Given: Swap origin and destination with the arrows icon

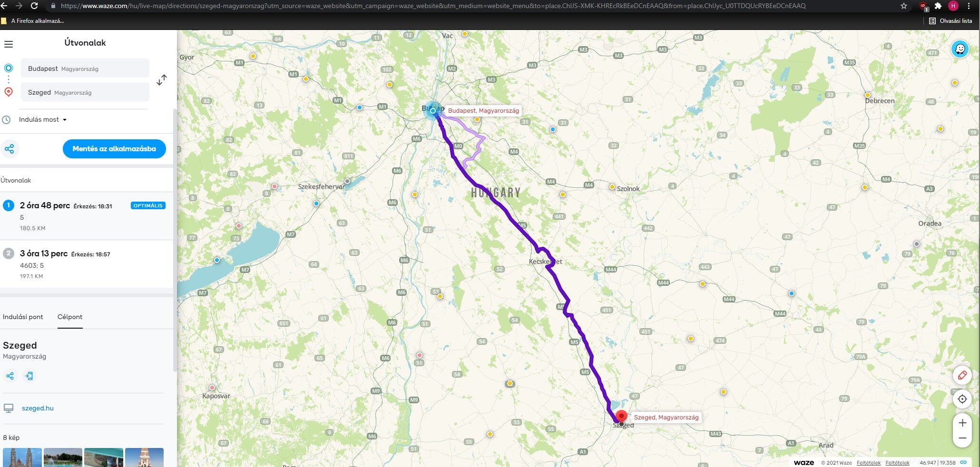Looking at the screenshot, I should point(162,80).
